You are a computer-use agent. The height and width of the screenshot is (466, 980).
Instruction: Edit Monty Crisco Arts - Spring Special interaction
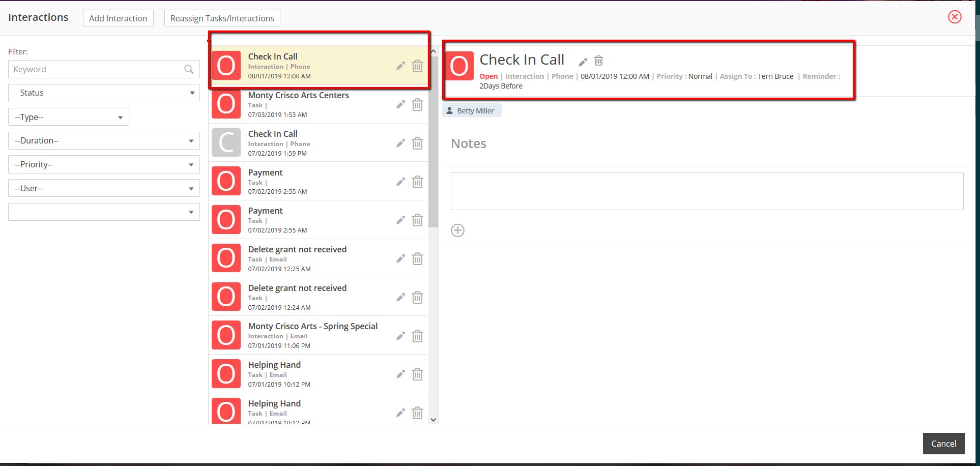pyautogui.click(x=401, y=336)
